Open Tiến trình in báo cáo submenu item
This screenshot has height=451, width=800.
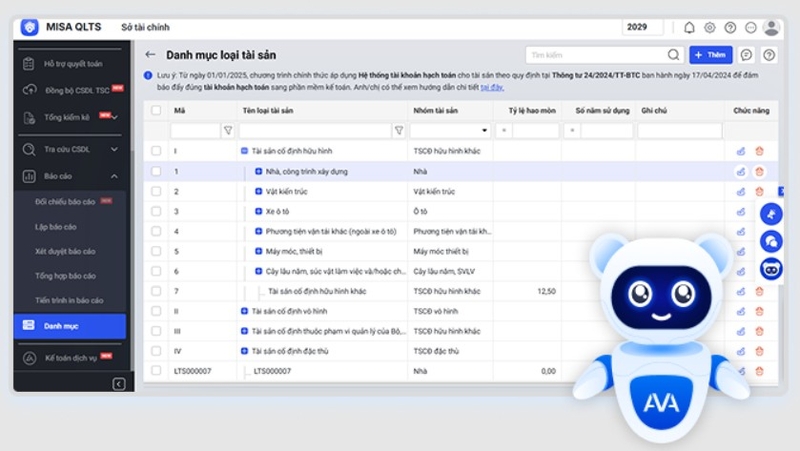click(x=69, y=300)
